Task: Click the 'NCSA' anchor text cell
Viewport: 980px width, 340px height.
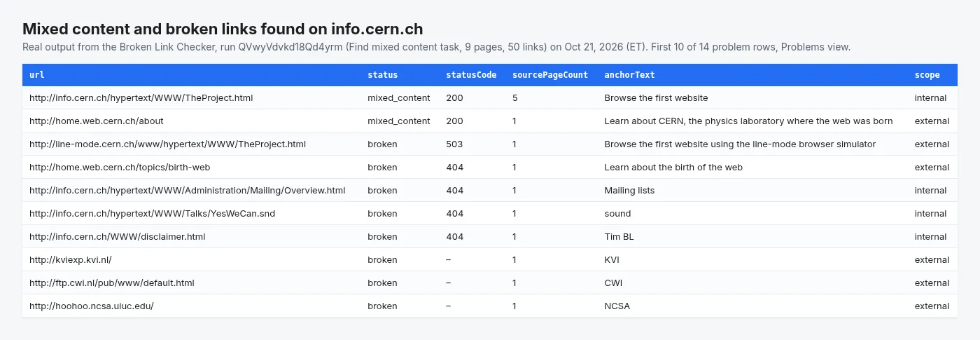Action: [x=617, y=306]
